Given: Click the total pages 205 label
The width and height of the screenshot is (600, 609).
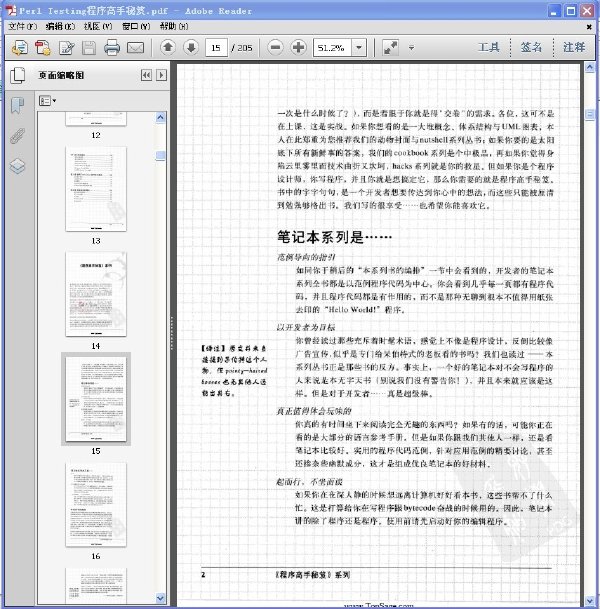Looking at the screenshot, I should 242,48.
